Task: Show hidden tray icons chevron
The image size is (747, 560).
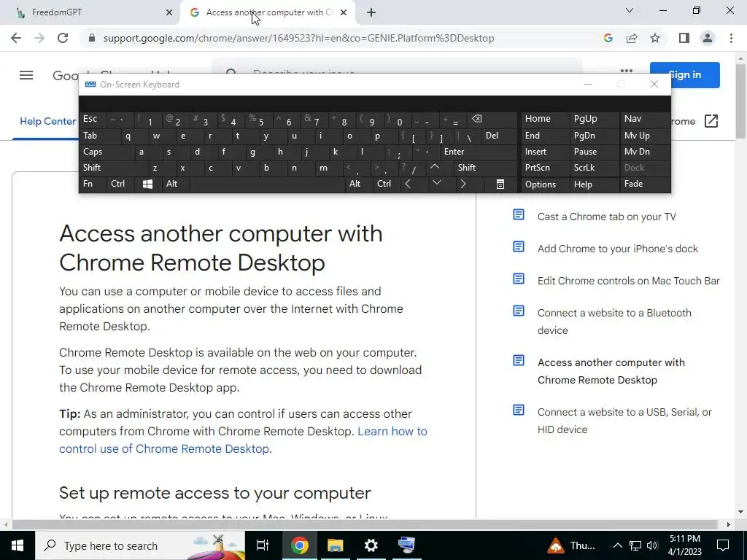Action: [x=617, y=545]
